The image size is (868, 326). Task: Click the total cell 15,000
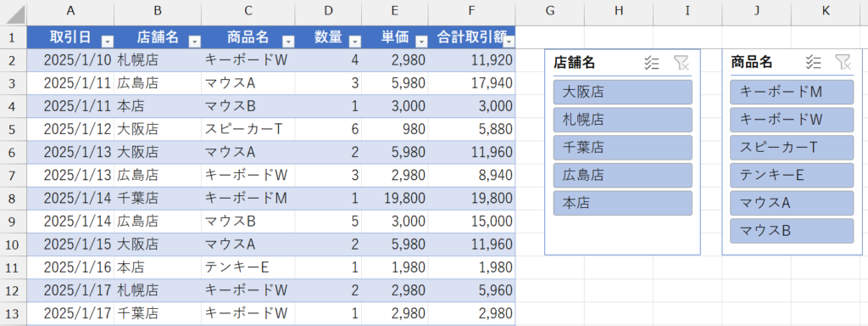tap(471, 222)
